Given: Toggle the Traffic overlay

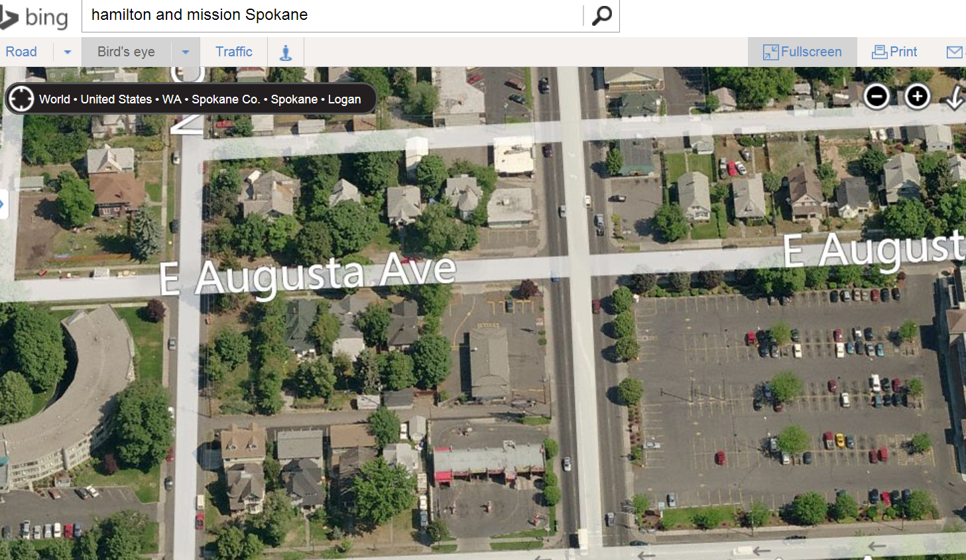Looking at the screenshot, I should point(234,52).
